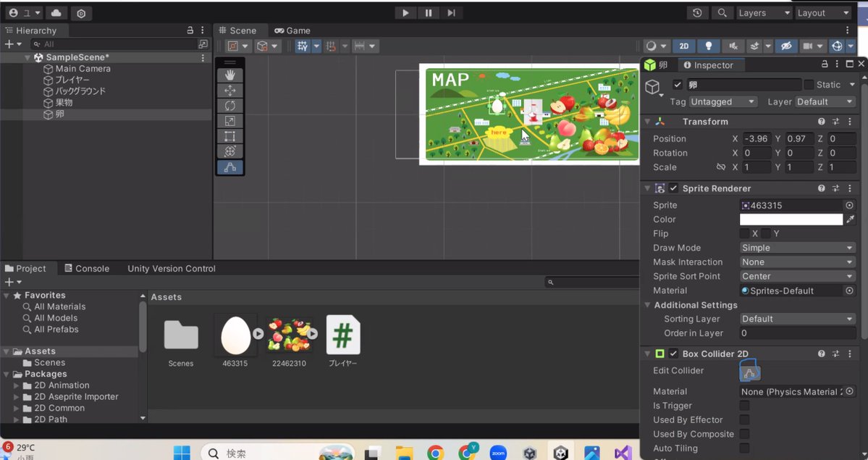Collapse the Transform component

(x=647, y=122)
